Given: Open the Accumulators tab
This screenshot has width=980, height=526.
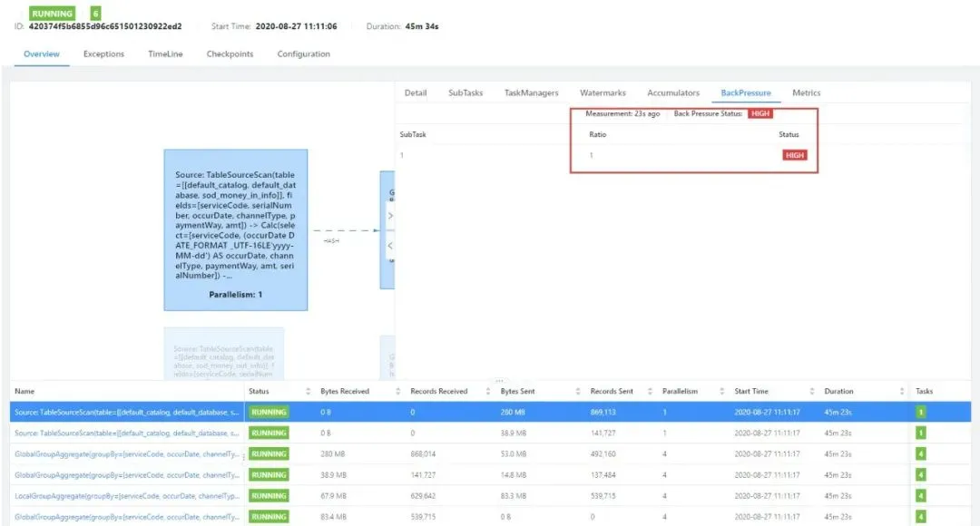Looking at the screenshot, I should click(673, 93).
